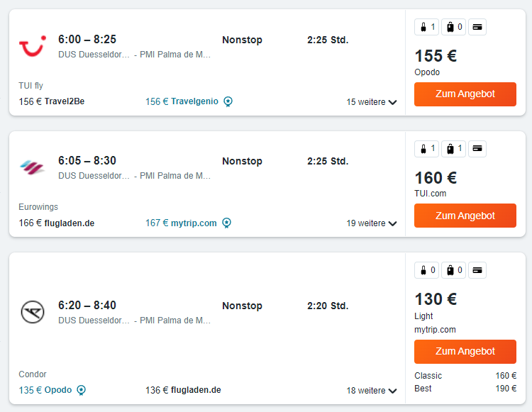532x412 pixels.
Task: Click hand luggage icon on 155 € offer
Action: coord(426,27)
